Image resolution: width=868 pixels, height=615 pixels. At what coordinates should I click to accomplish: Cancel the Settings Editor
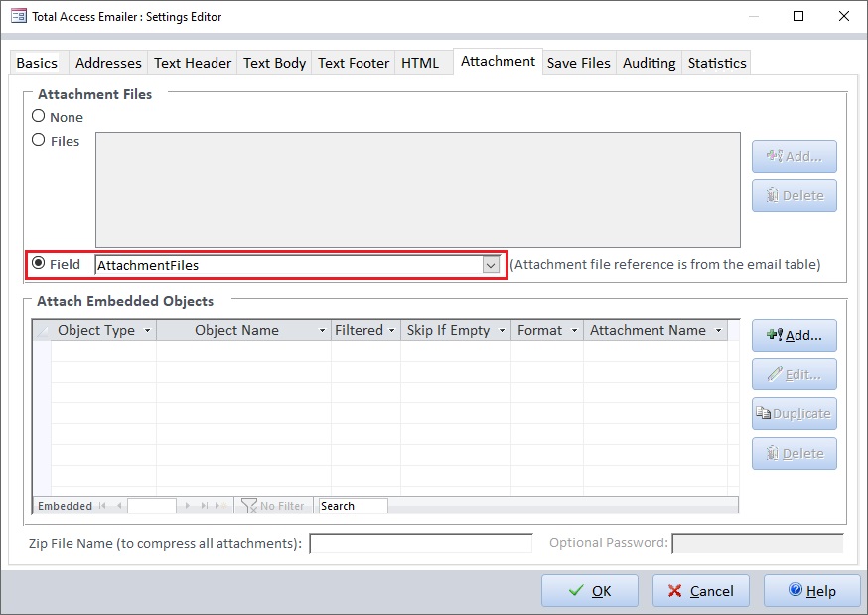click(x=701, y=590)
